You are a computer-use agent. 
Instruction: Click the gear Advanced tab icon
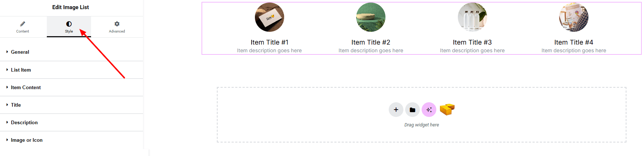(x=117, y=24)
